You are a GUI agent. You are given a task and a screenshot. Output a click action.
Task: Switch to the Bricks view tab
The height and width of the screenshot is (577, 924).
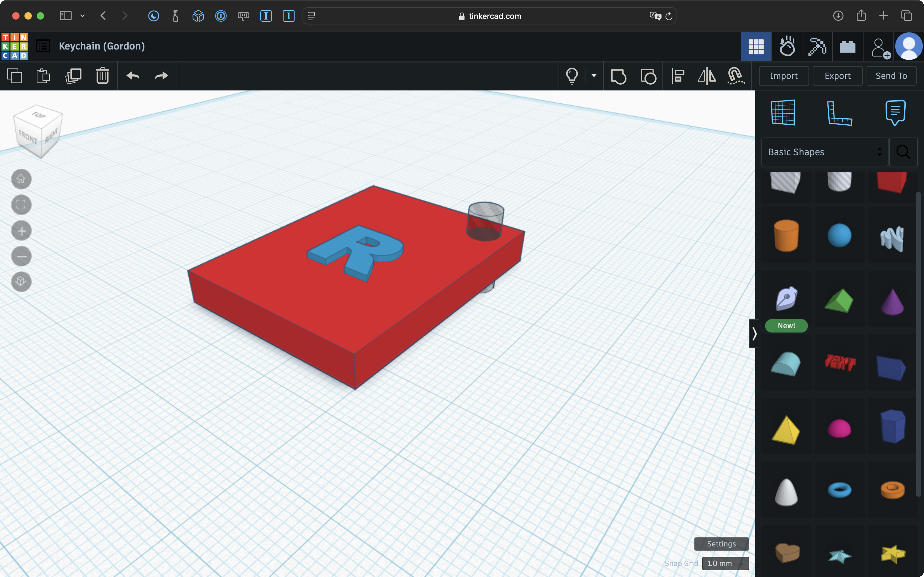(847, 46)
